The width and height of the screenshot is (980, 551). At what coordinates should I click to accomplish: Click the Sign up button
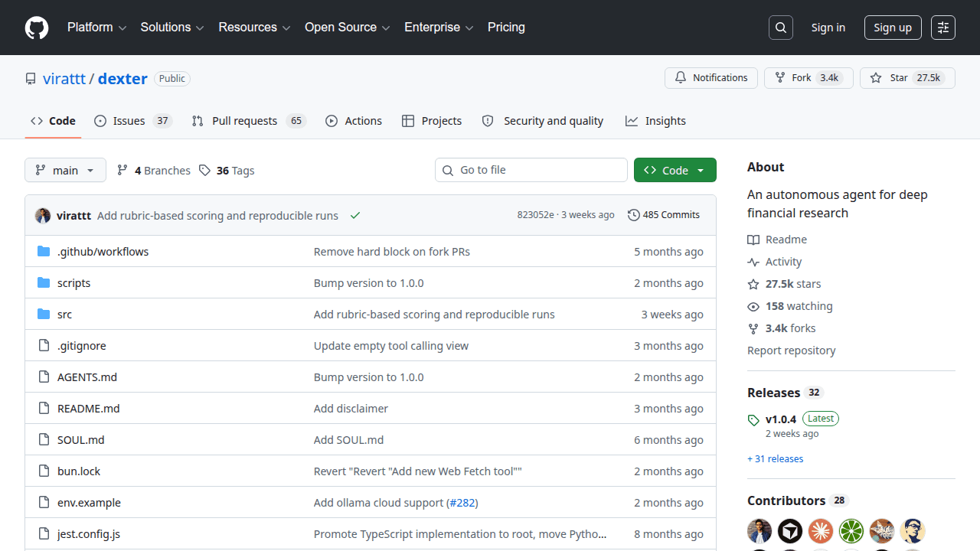(893, 28)
